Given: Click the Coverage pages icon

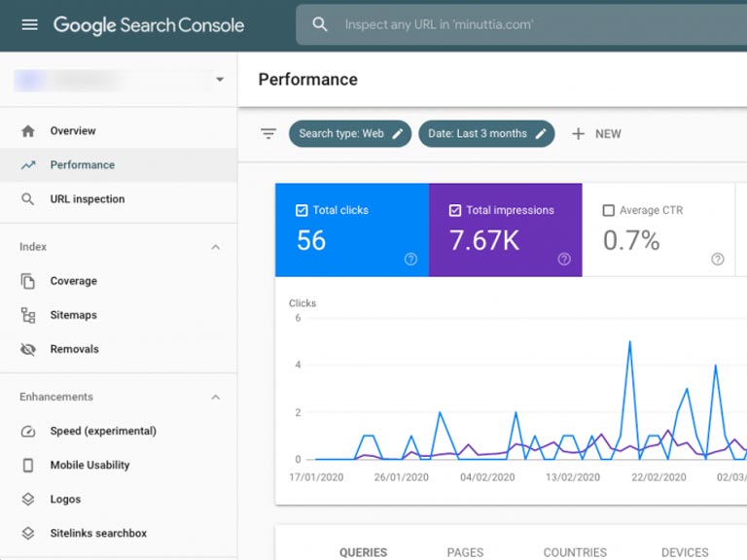Looking at the screenshot, I should pos(28,281).
